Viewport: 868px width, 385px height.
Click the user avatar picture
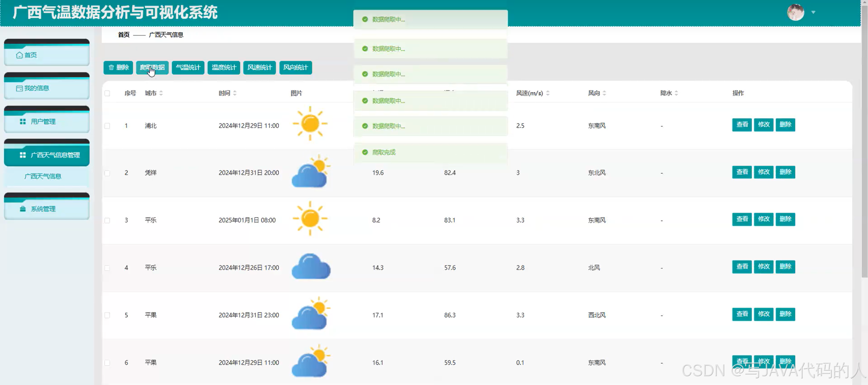point(795,13)
